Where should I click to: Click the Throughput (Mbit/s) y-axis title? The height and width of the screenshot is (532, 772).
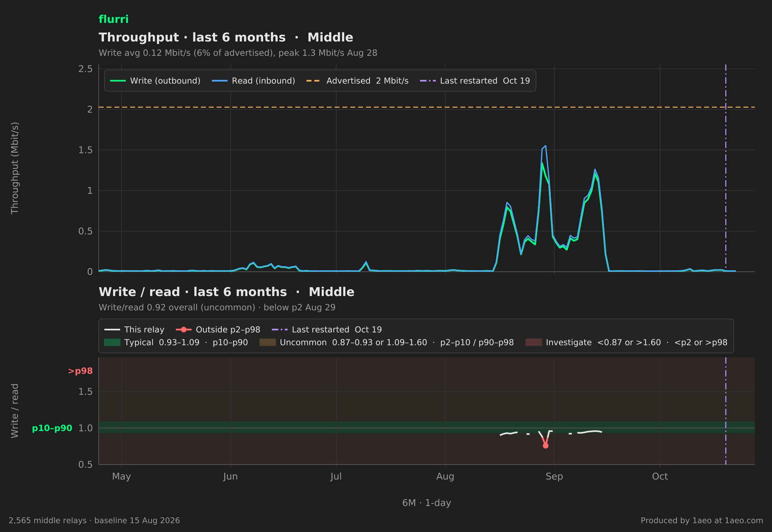15,168
